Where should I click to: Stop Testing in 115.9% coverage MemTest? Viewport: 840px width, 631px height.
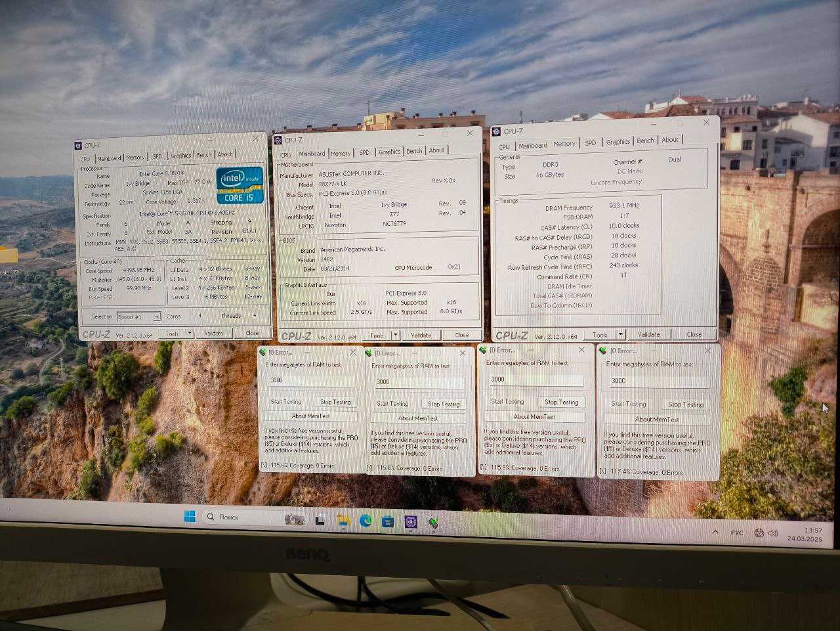(562, 402)
